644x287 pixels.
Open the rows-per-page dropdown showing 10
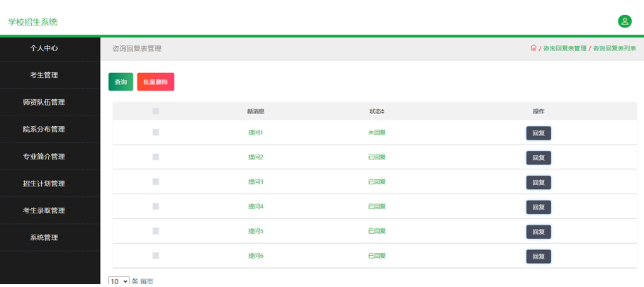click(x=119, y=281)
